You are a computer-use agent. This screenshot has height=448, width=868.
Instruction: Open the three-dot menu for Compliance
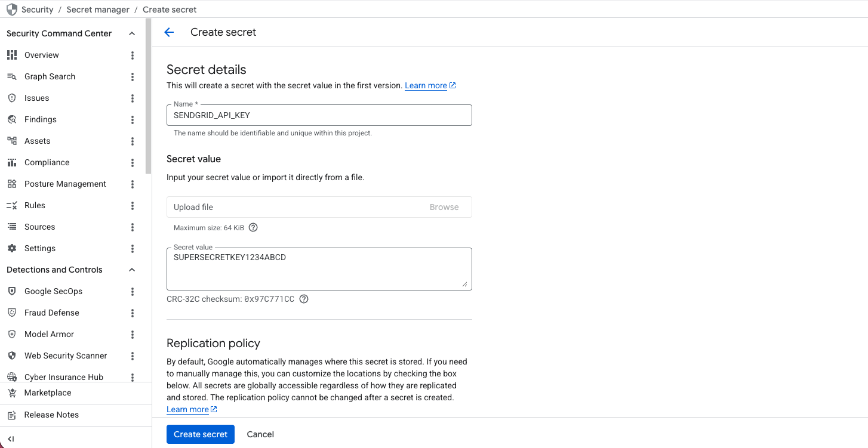pos(133,163)
